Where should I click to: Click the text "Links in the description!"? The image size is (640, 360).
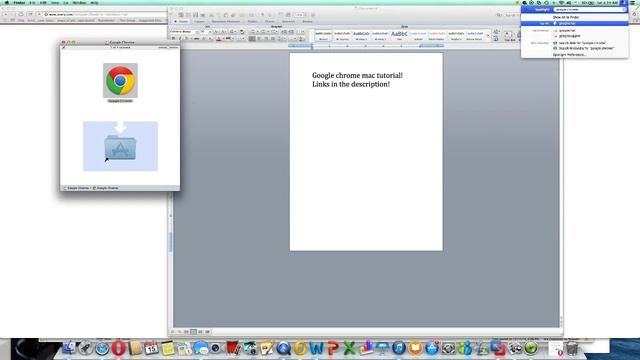click(351, 84)
